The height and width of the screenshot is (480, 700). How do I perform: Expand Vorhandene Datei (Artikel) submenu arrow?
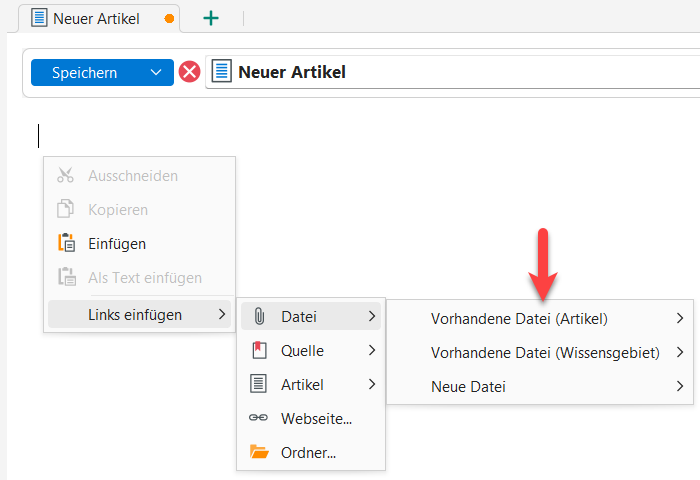click(x=680, y=319)
